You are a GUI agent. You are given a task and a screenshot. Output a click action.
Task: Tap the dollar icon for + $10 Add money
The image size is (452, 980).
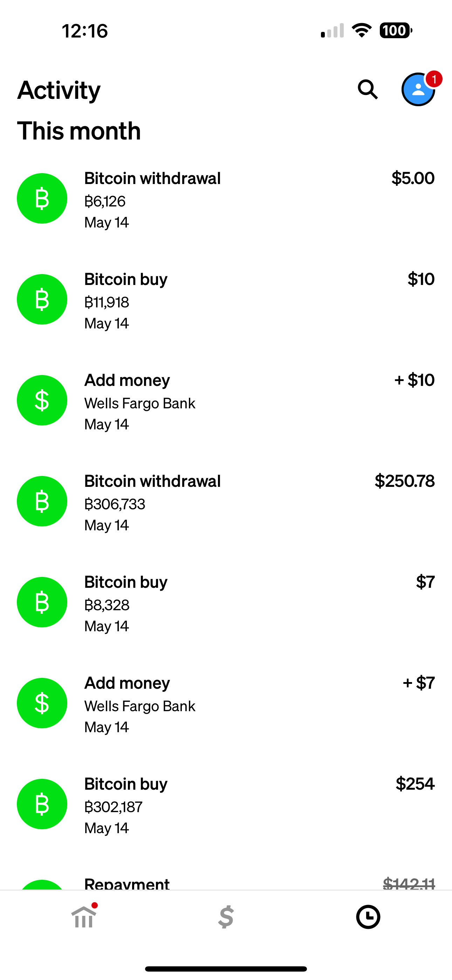(42, 400)
